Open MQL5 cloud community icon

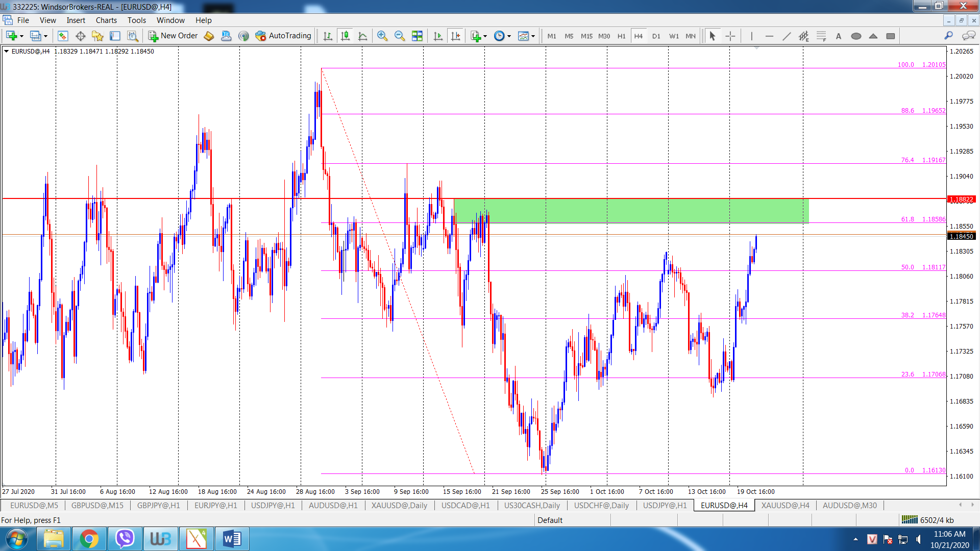[226, 36]
